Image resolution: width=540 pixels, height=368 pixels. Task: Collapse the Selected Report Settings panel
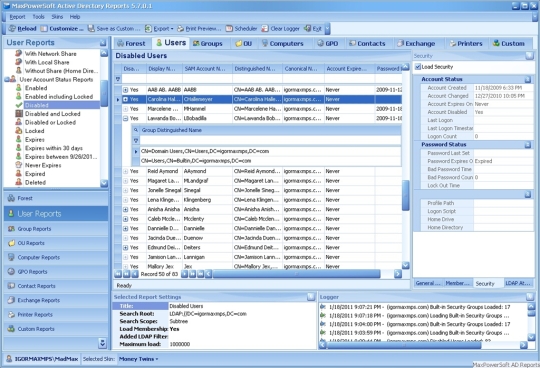311,297
